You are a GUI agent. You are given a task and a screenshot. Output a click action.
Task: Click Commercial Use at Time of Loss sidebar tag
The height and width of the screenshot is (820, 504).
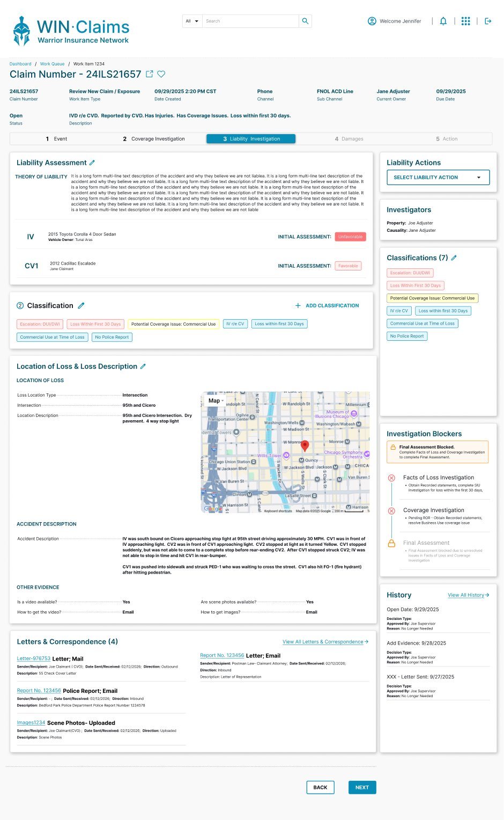[422, 324]
